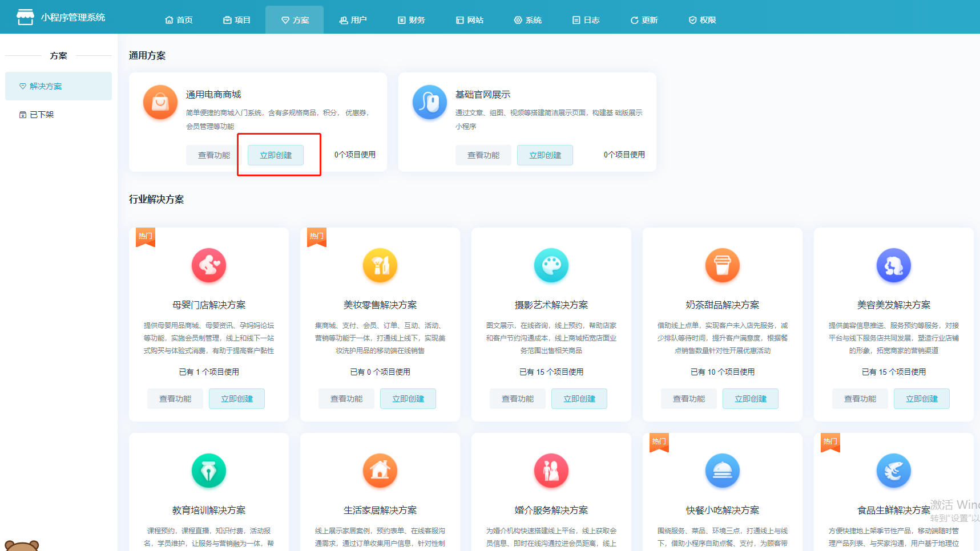Click the 摄影艺术解决方案 palette icon

pos(551,265)
